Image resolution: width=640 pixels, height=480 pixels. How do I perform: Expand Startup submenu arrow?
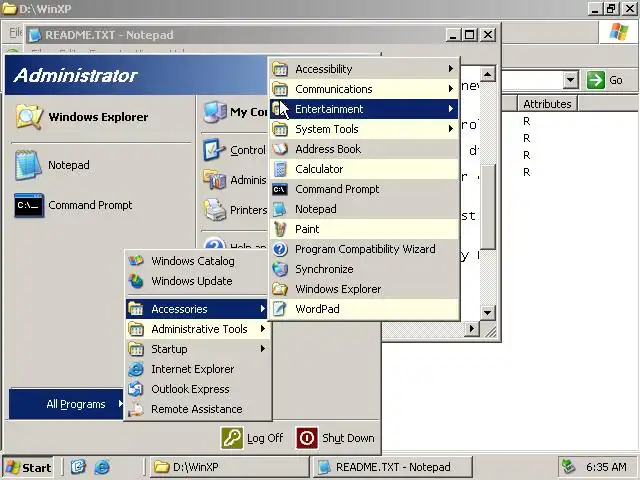tap(263, 349)
